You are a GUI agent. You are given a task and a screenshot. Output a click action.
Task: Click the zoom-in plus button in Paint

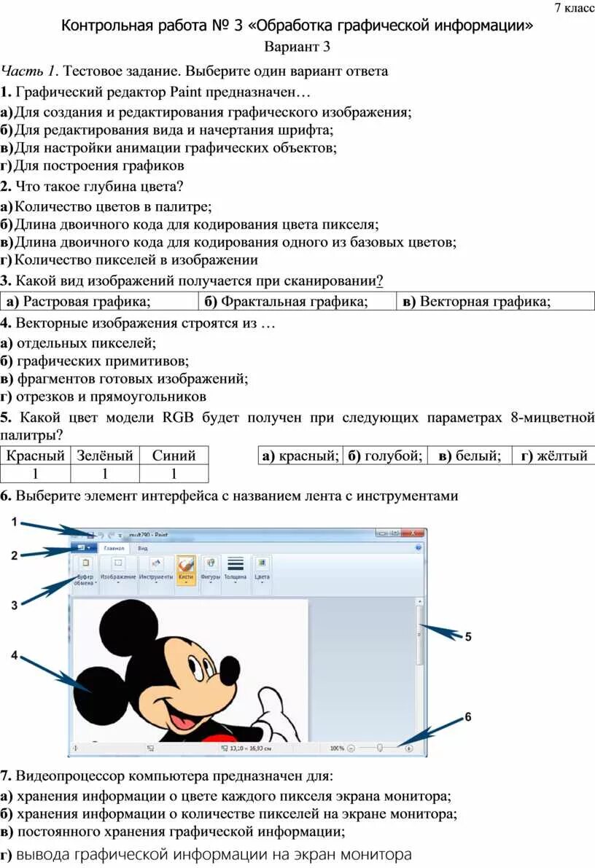[409, 748]
